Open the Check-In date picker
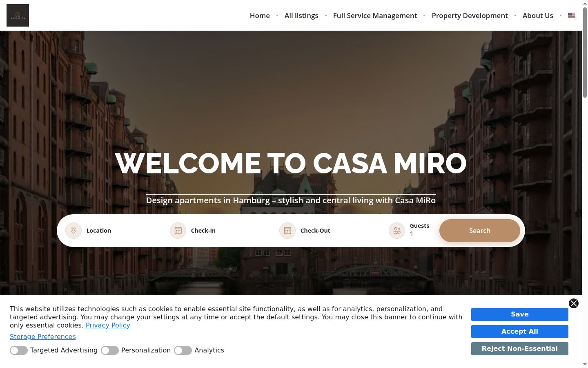Image resolution: width=588 pixels, height=368 pixels. click(x=221, y=231)
